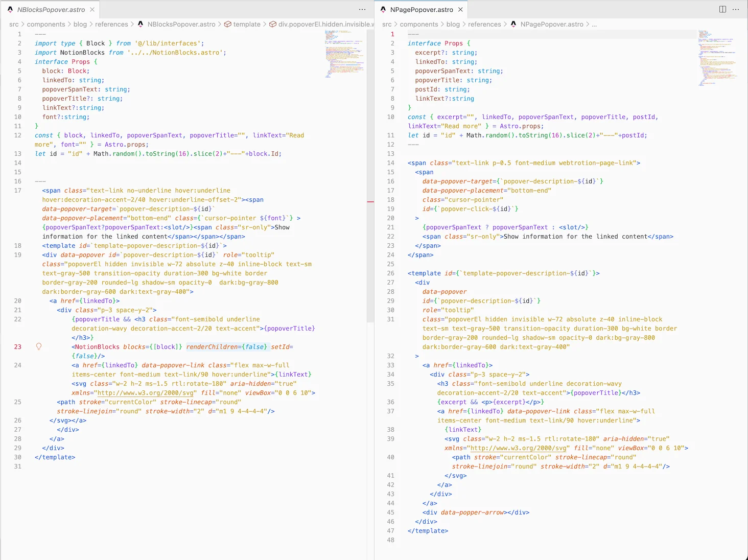
Task: Open 'references' breadcrumb in right editor
Action: 484,24
